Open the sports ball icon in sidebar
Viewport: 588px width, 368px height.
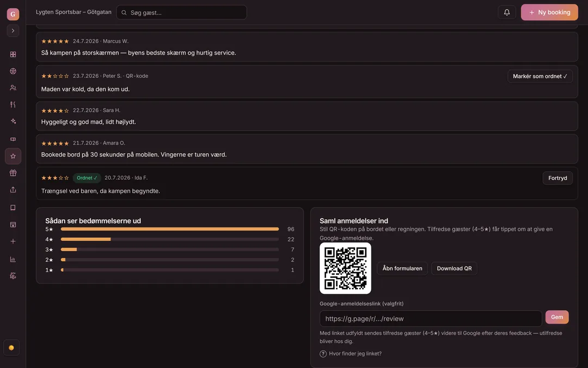click(x=13, y=71)
